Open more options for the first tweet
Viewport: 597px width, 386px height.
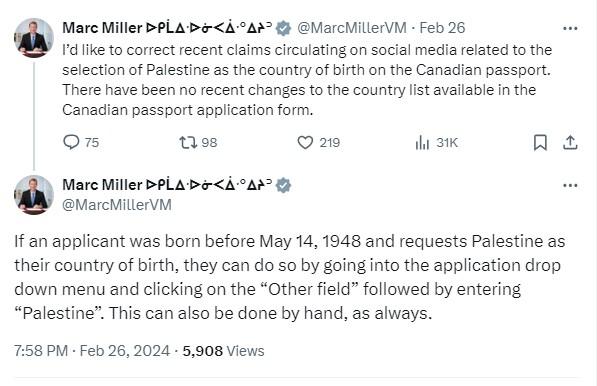pos(570,28)
